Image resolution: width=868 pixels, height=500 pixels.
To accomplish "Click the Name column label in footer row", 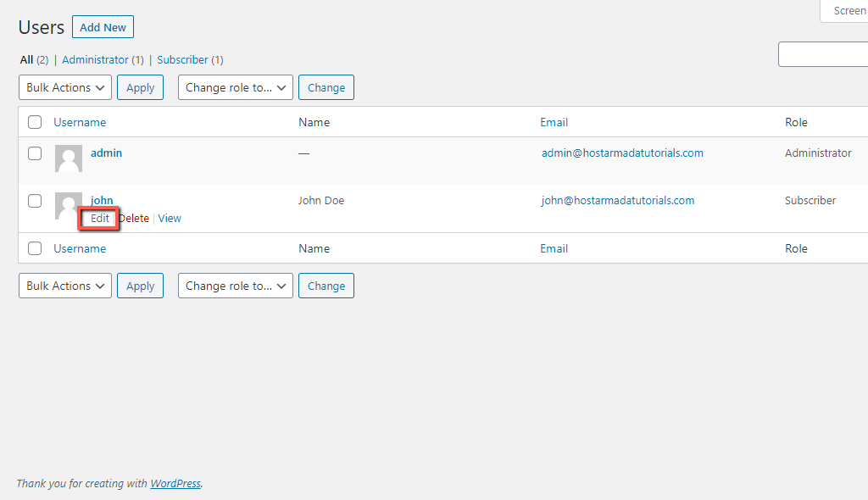I will [314, 248].
